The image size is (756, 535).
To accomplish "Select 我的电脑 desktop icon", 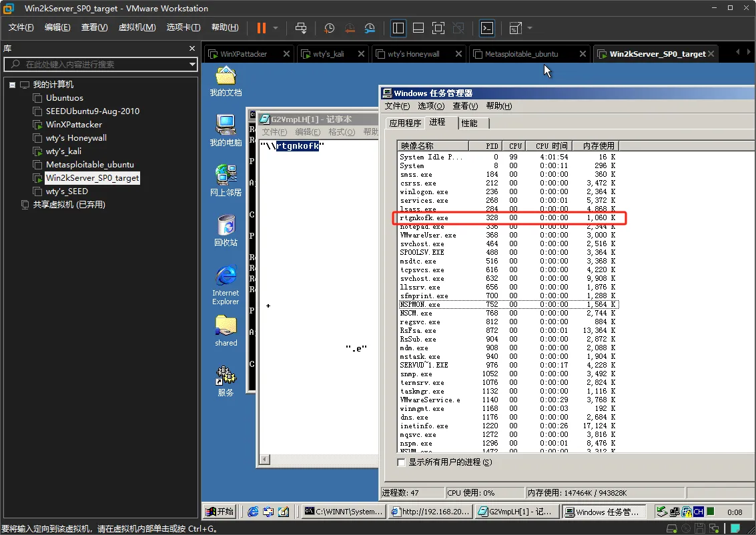I will click(226, 131).
